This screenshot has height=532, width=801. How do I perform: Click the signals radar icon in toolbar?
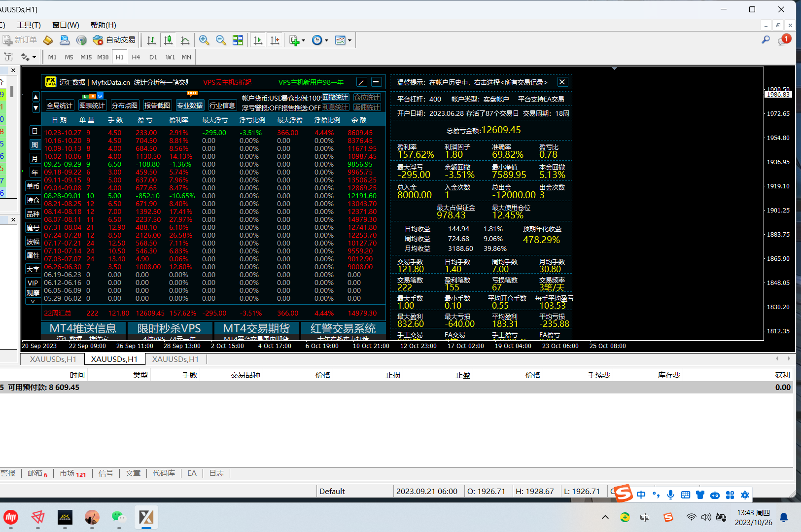click(x=81, y=40)
